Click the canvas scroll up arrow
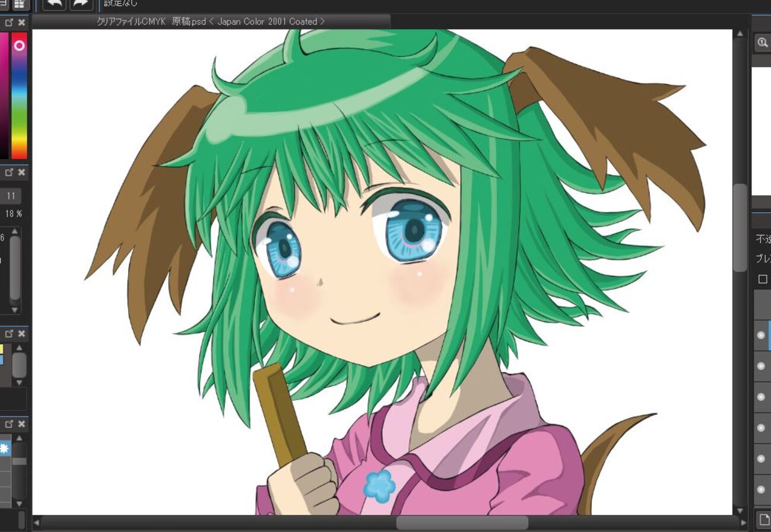 point(740,34)
